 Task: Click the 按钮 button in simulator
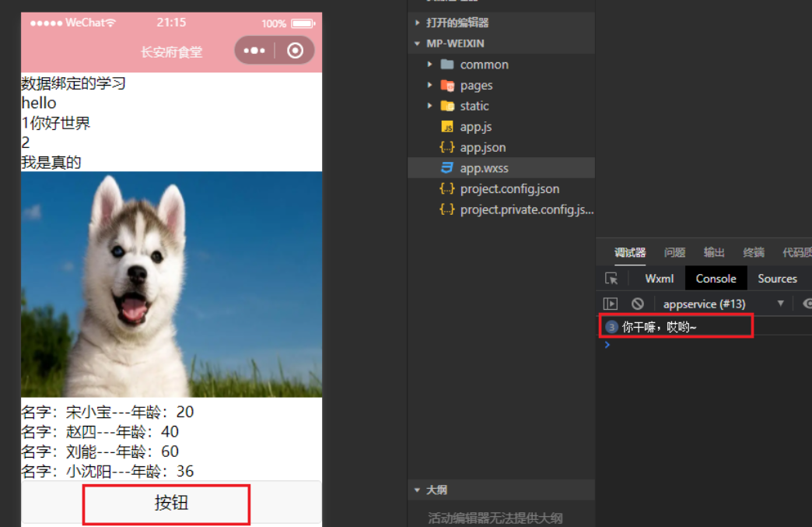[171, 503]
